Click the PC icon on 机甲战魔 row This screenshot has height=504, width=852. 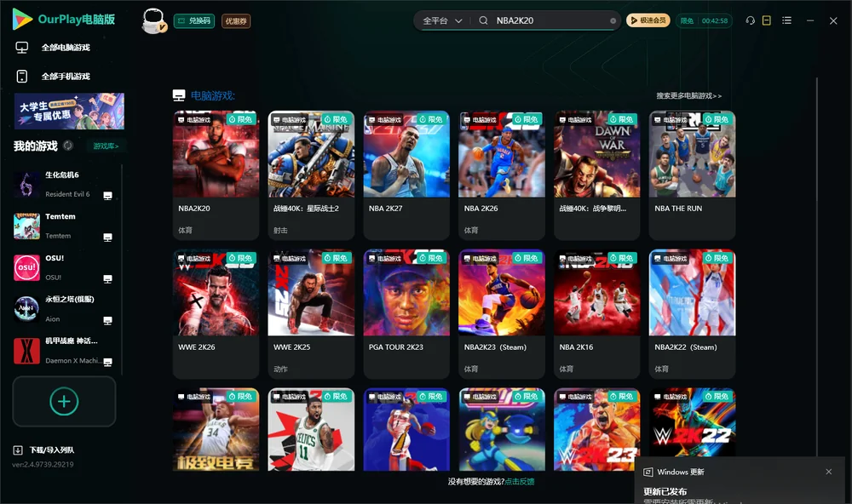107,363
